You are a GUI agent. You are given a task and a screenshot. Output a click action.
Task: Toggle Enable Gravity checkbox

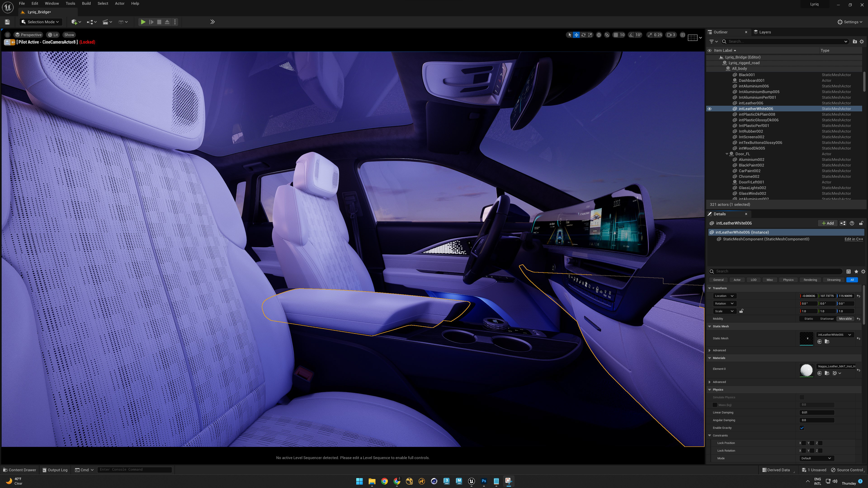tap(802, 428)
